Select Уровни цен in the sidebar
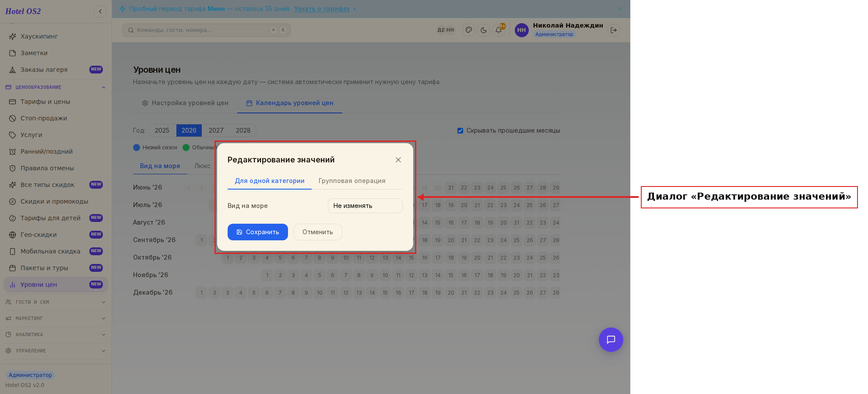The width and height of the screenshot is (868, 394). pyautogui.click(x=56, y=285)
